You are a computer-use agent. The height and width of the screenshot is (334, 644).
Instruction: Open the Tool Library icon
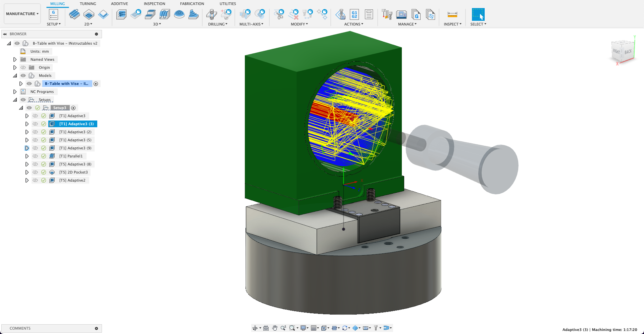387,14
